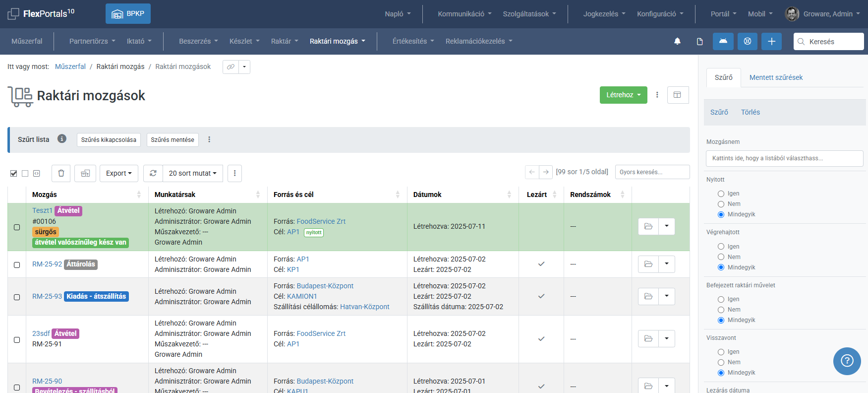Open the Beszerzés menu
Screen dimensions: 868x393
[x=198, y=41]
